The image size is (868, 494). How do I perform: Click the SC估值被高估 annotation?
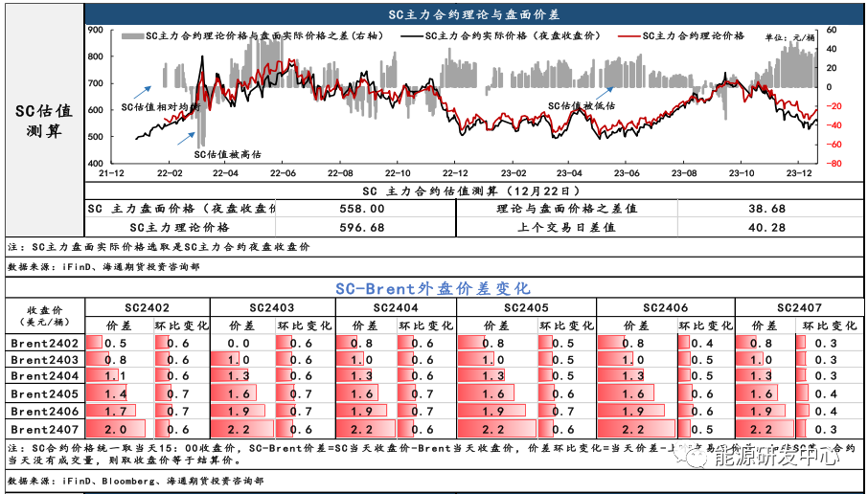pos(227,154)
